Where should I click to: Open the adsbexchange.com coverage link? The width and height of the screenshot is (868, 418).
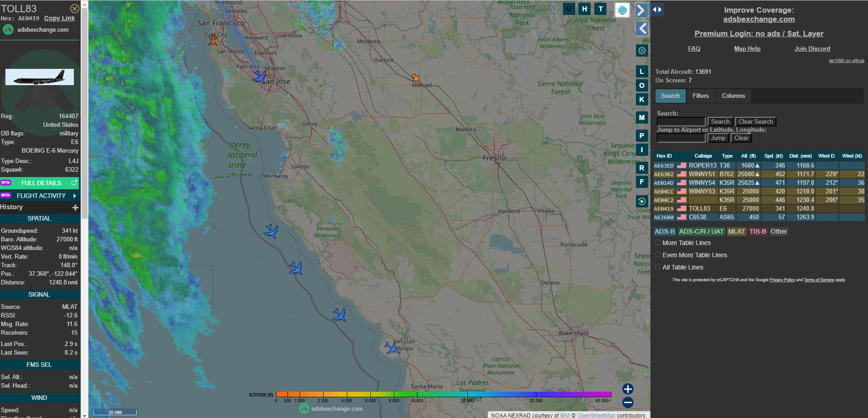pyautogui.click(x=759, y=19)
